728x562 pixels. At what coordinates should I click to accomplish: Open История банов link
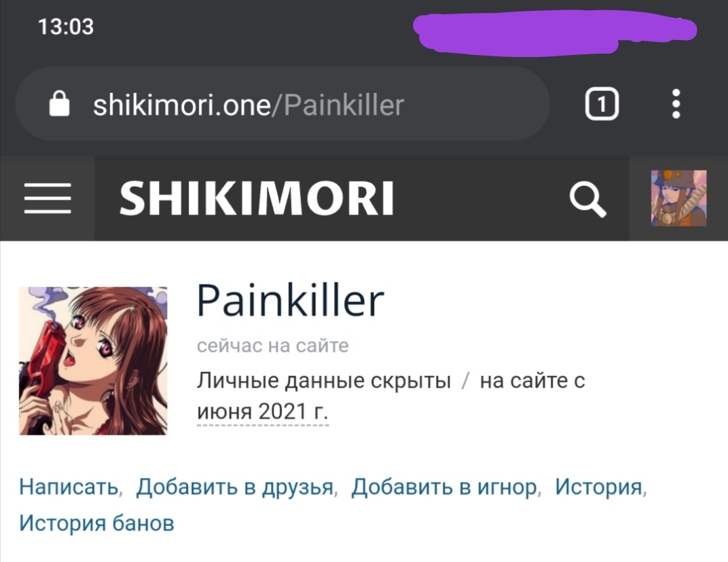(x=96, y=523)
